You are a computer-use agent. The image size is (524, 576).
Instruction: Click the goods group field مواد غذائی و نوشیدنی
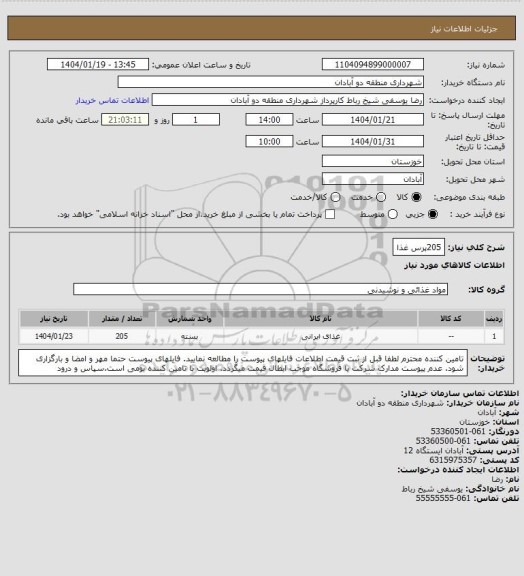(x=260, y=289)
